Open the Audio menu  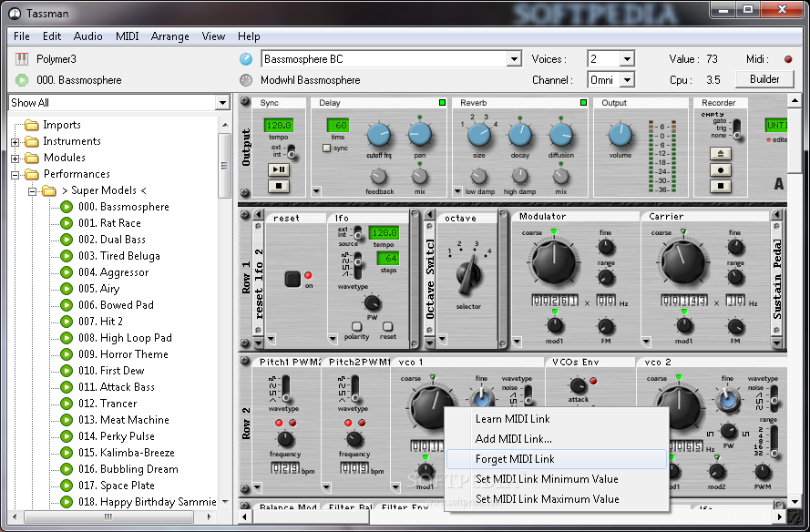point(87,36)
